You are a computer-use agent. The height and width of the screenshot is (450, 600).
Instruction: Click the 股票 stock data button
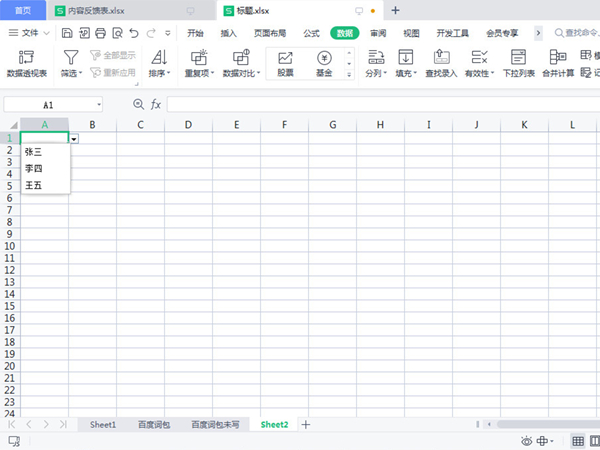tap(285, 64)
